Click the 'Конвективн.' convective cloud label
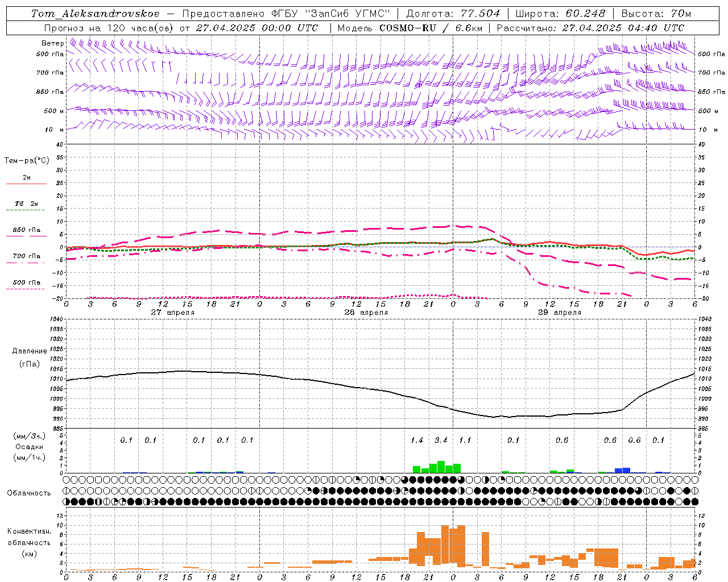Image resolution: width=728 pixels, height=582 pixels. pyautogui.click(x=29, y=531)
